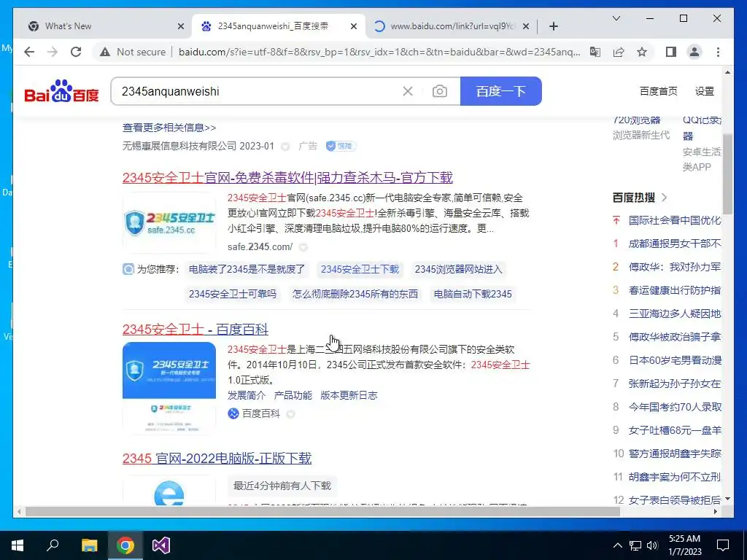Clear the Baidu search box with X
This screenshot has width=747, height=560.
[408, 91]
